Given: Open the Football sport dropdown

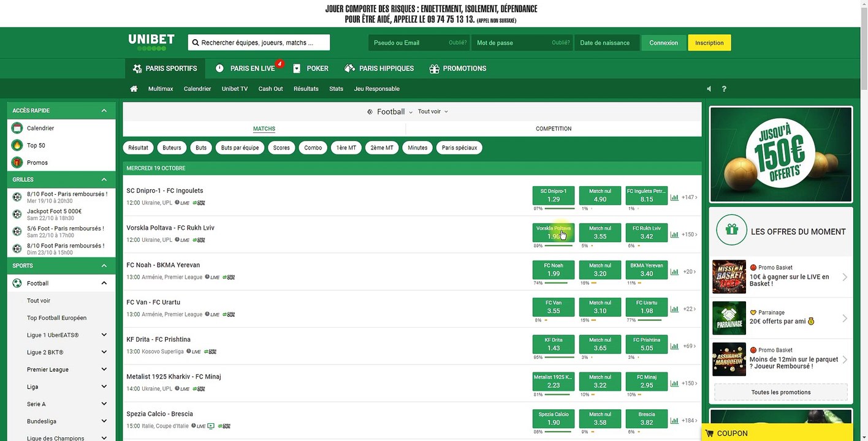Looking at the screenshot, I should point(390,111).
